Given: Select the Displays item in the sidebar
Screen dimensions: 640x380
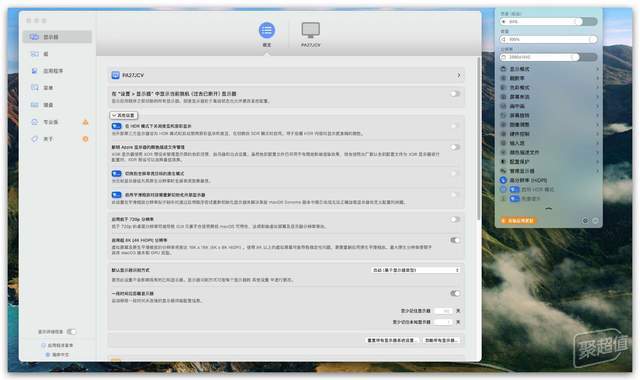Looking at the screenshot, I should point(58,37).
